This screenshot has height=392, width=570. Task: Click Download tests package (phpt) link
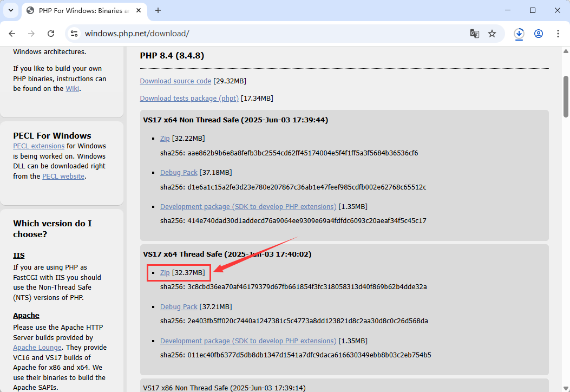[x=189, y=99]
